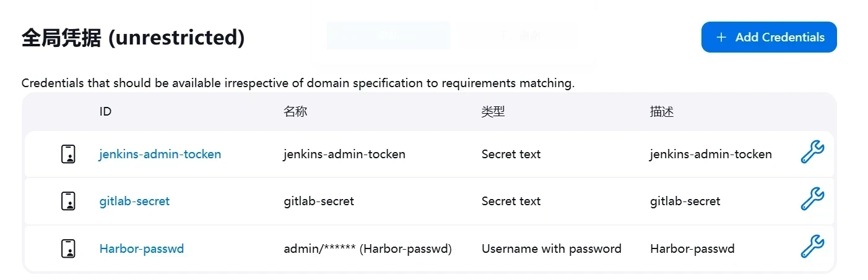Click the 描述 column header
The width and height of the screenshot is (868, 280).
coord(661,112)
